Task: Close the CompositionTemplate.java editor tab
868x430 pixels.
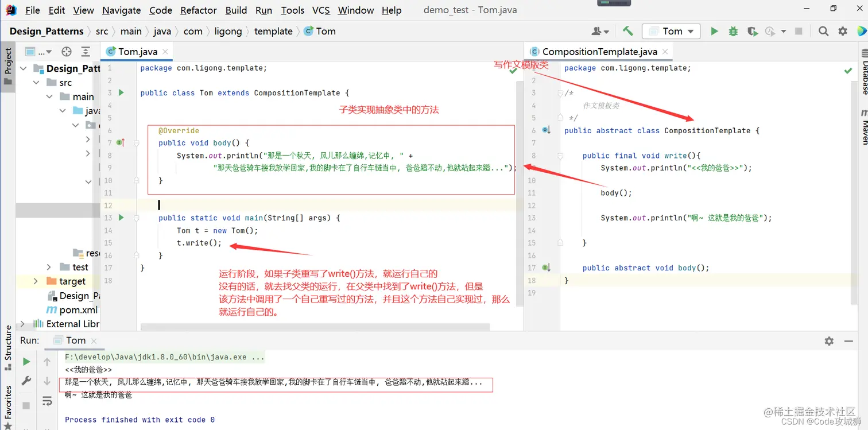Action: click(x=665, y=52)
